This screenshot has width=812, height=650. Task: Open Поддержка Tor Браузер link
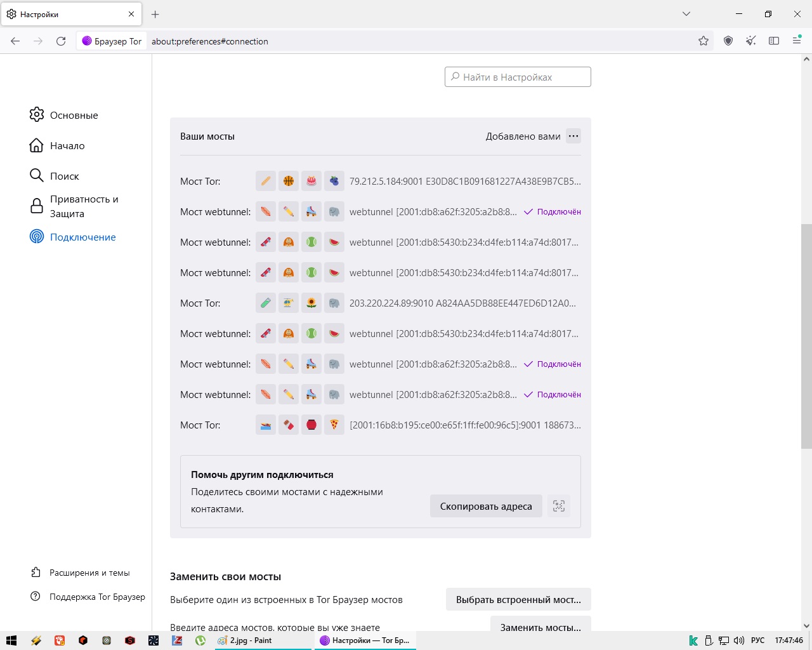(x=88, y=597)
